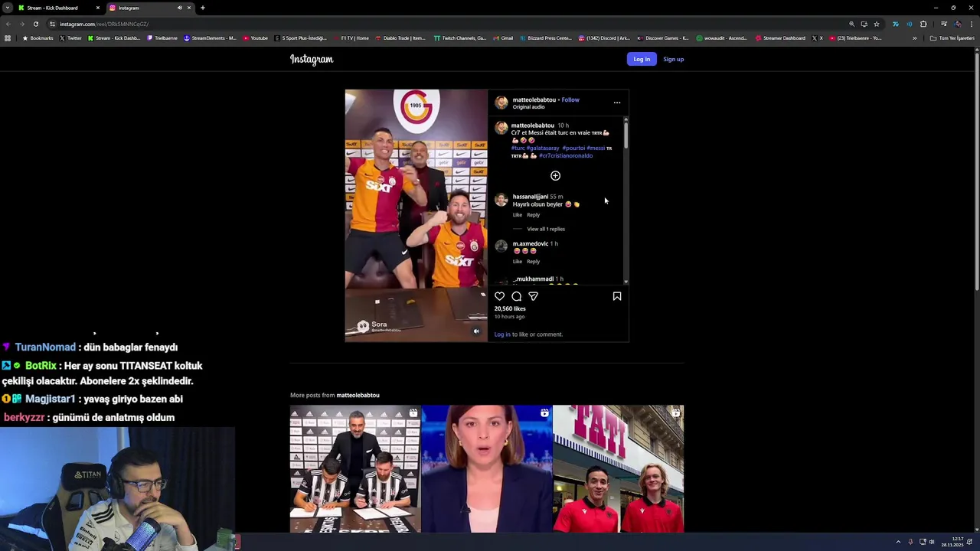
Task: Open a new browser tab with plus
Action: [x=203, y=8]
